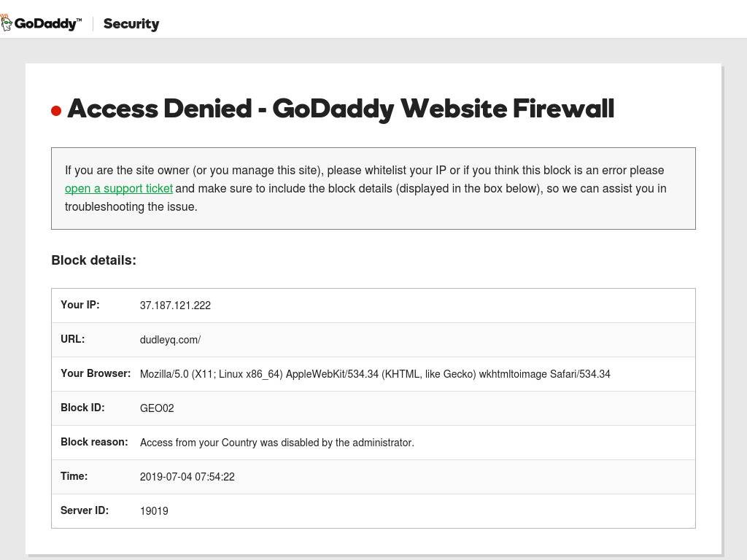Click the Security header label
The image size is (747, 560).
click(x=131, y=24)
